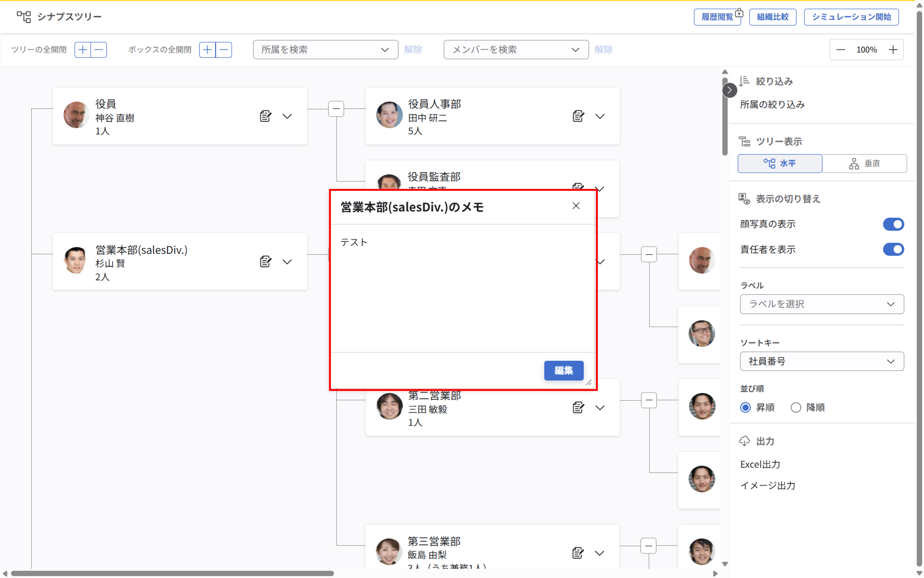Open メンバーを検索 dropdown
The image size is (924, 578).
(516, 50)
